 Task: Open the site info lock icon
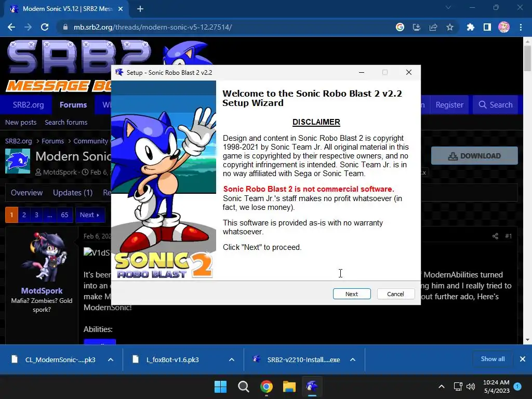[x=65, y=27]
